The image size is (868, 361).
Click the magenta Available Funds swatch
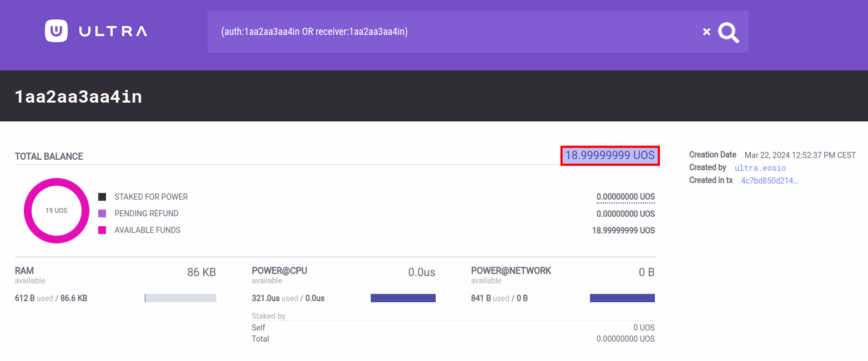point(102,230)
